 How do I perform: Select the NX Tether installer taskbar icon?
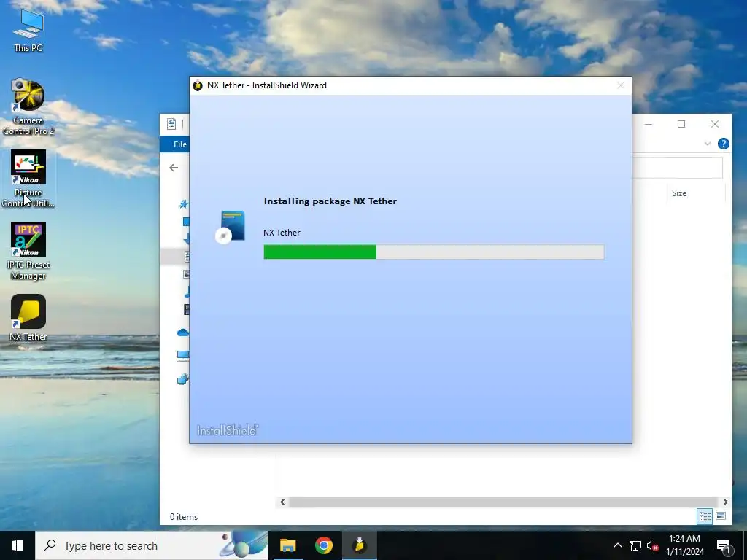tap(359, 545)
